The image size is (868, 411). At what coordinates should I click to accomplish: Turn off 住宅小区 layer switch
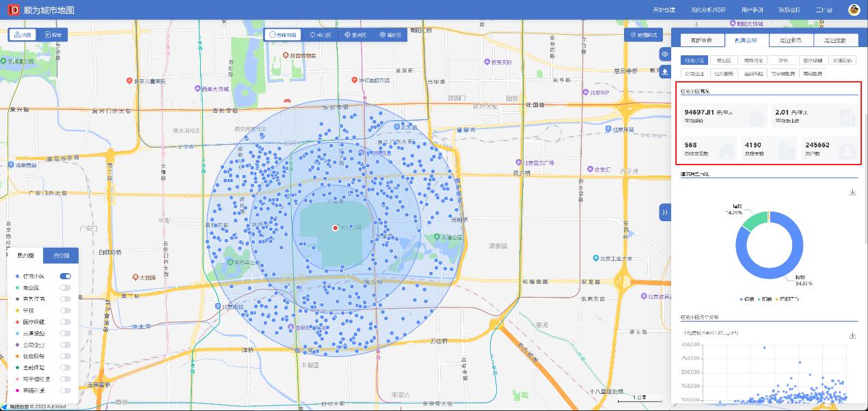(66, 277)
